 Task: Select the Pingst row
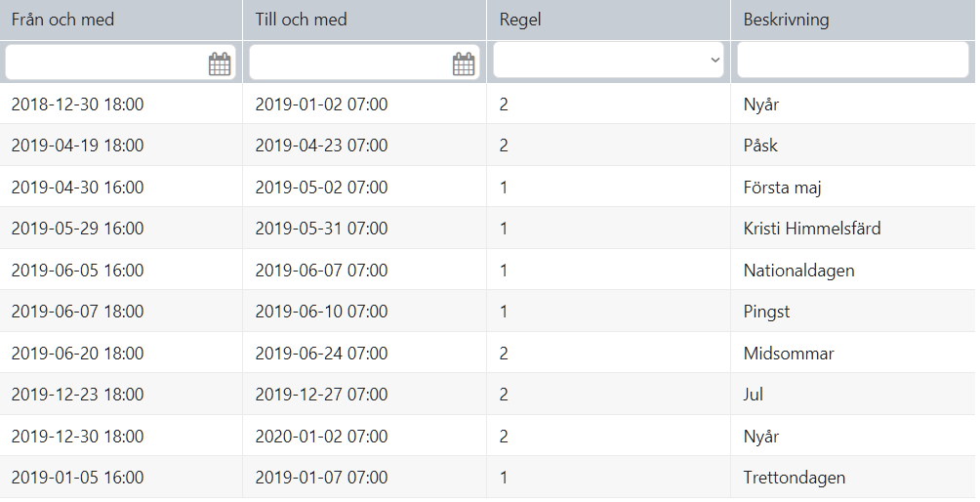point(487,311)
